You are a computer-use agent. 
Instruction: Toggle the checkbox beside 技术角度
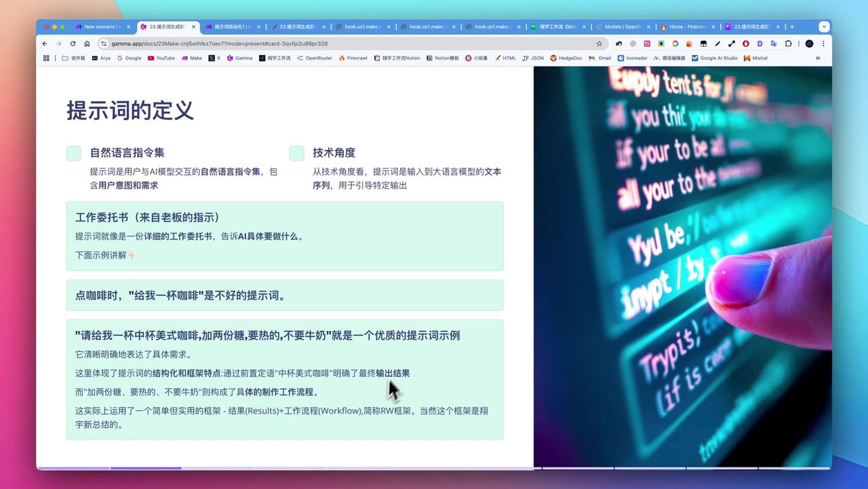click(296, 153)
